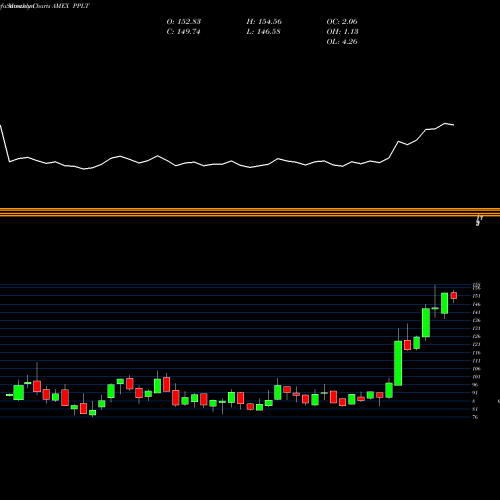Click the end point of the white line chart
500x500 pixels.
click(454, 125)
